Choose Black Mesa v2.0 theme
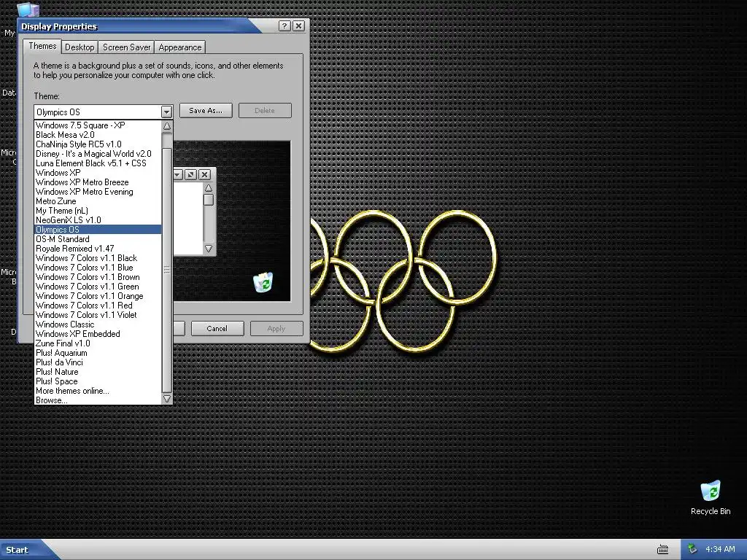This screenshot has height=560, width=747. (98, 135)
